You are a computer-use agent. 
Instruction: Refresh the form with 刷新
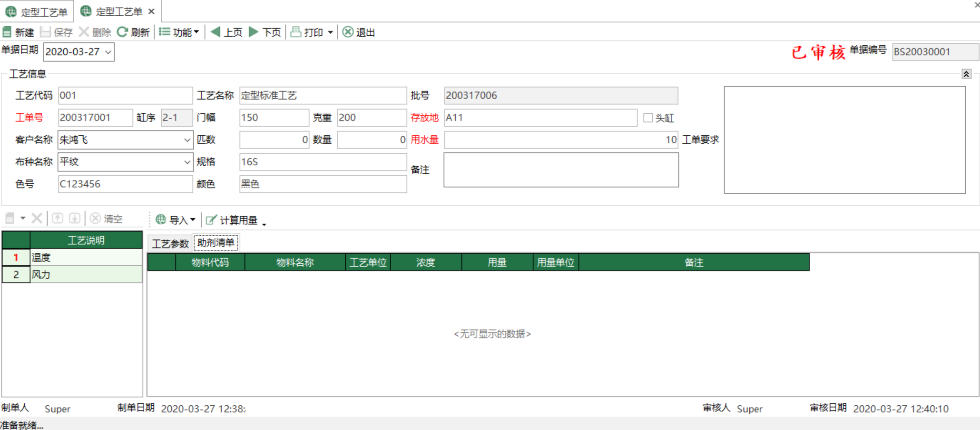(x=133, y=32)
